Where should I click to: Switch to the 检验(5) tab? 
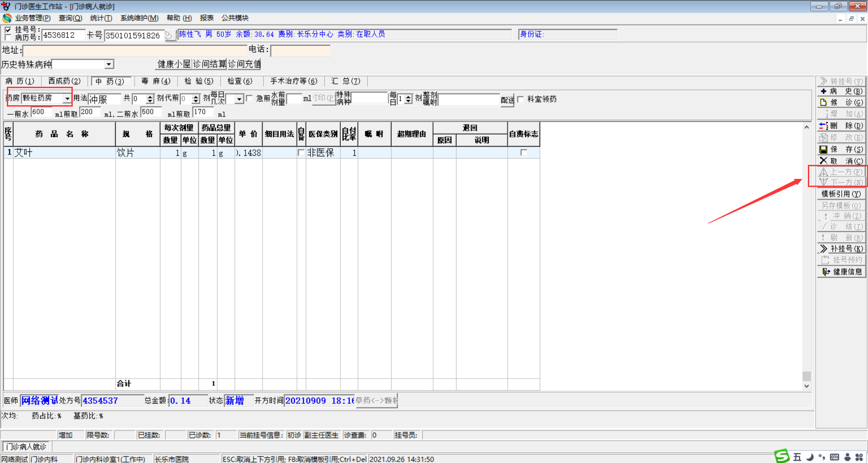[x=199, y=81]
